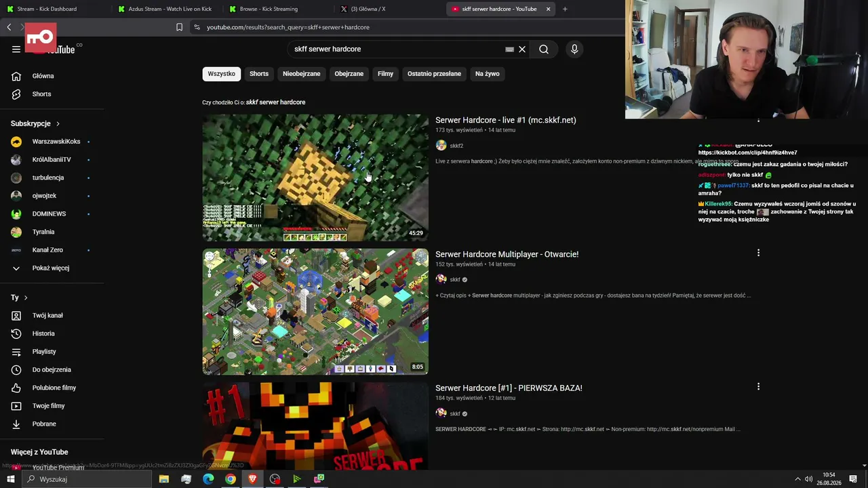Screen dimensions: 868x488
Task: Focus the YouTube search input field
Action: [397, 49]
